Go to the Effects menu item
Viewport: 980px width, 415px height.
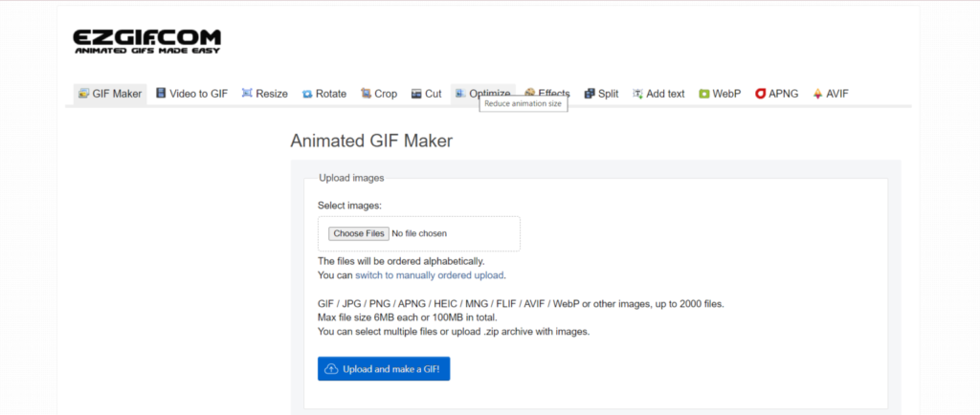(x=553, y=93)
